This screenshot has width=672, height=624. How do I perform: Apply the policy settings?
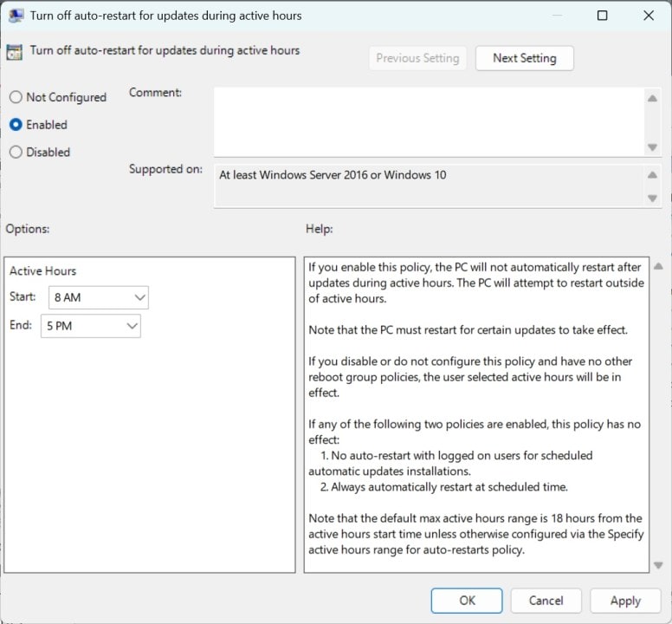[625, 601]
